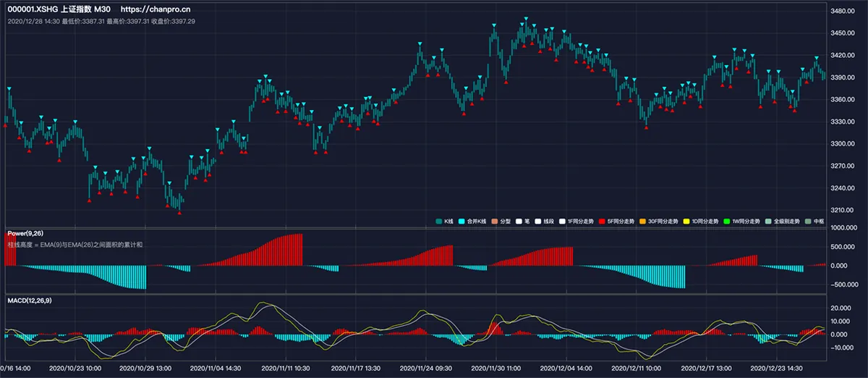Click the 3480.00 price axis label
Image resolution: width=868 pixels, height=378 pixels.
(843, 11)
